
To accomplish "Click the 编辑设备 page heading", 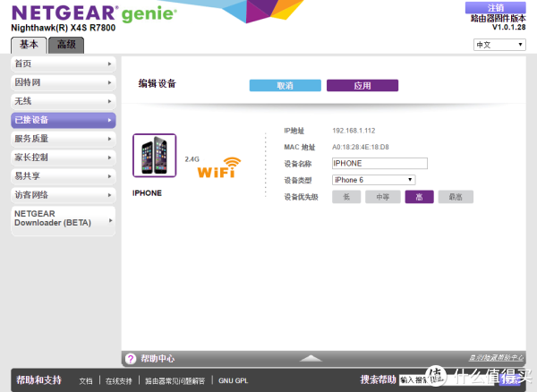I will point(158,83).
